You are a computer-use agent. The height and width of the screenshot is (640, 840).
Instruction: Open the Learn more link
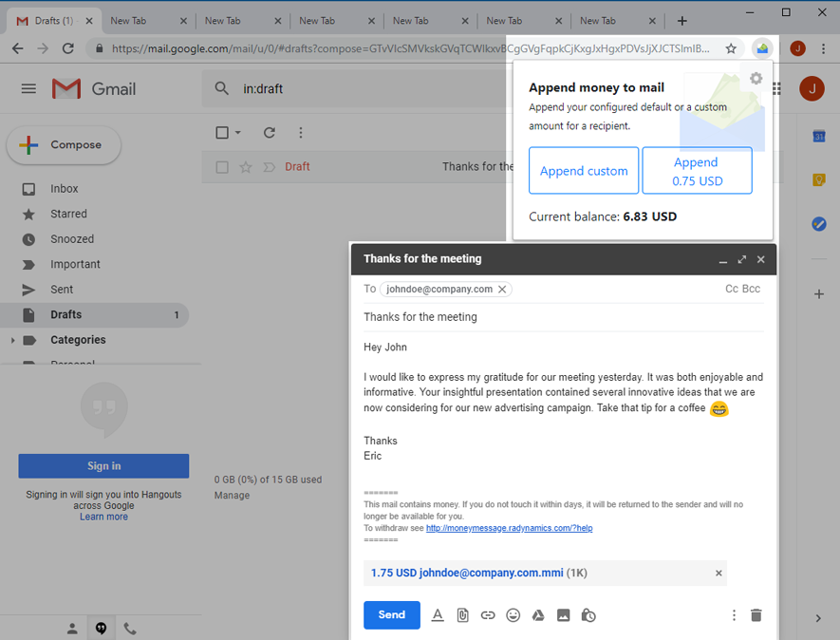point(103,517)
